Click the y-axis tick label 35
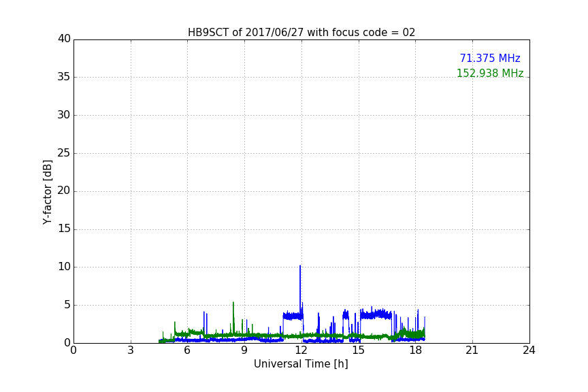The height and width of the screenshot is (392, 588). tap(64, 77)
